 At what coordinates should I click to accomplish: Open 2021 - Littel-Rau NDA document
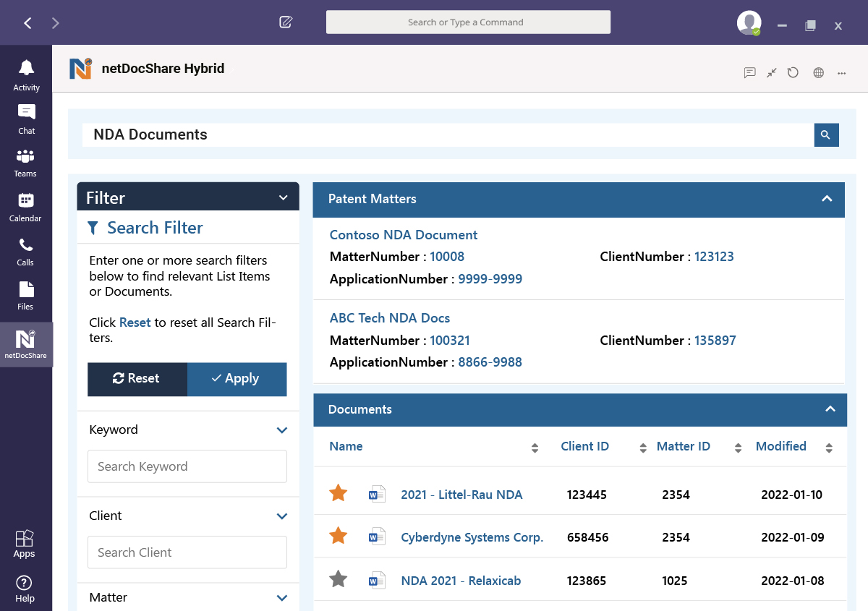click(461, 495)
